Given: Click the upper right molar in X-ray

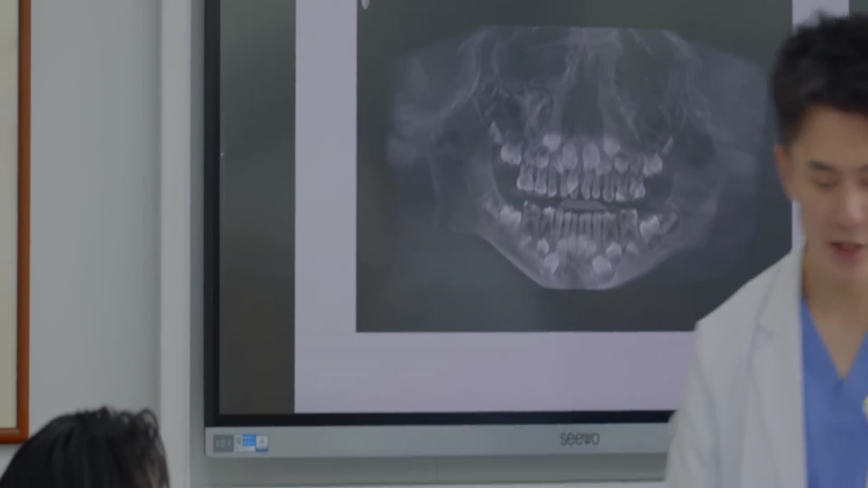Looking at the screenshot, I should point(653,164).
